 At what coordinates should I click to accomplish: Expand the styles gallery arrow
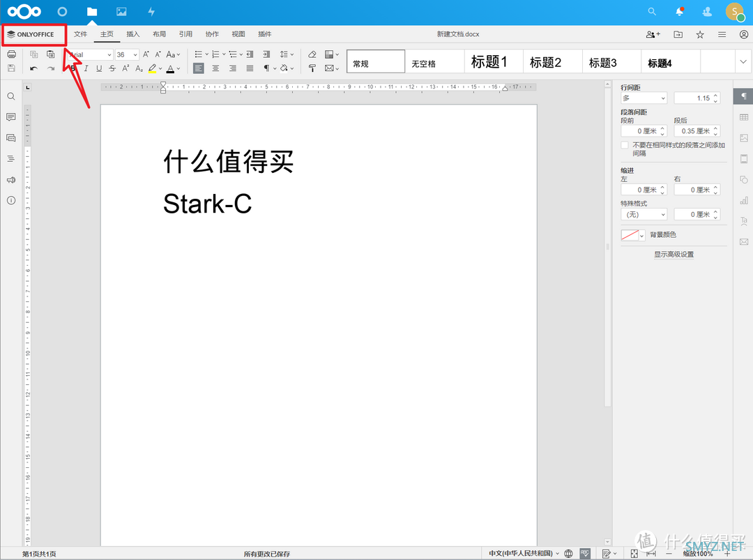coord(743,61)
